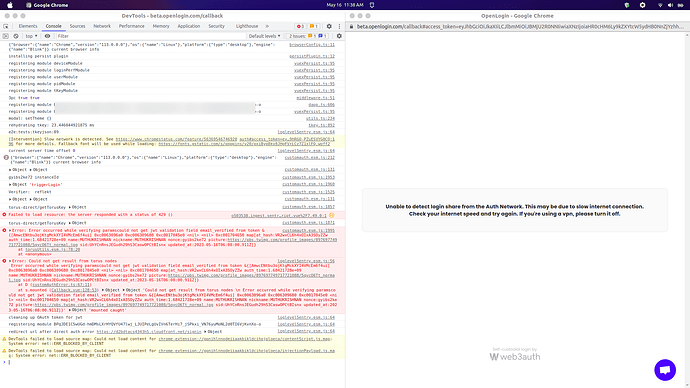Activate the inspect element picker in DevTools

(6, 26)
